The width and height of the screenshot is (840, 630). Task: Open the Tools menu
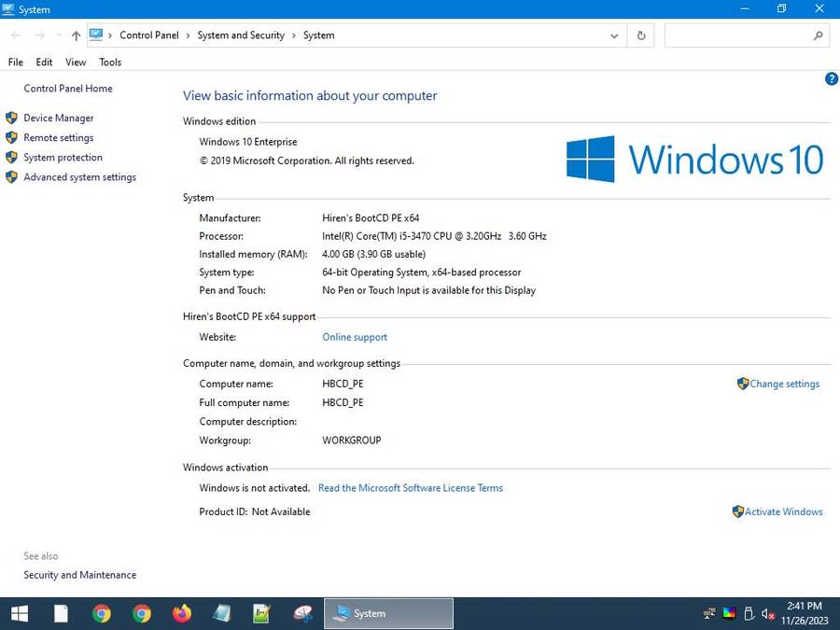[x=110, y=62]
